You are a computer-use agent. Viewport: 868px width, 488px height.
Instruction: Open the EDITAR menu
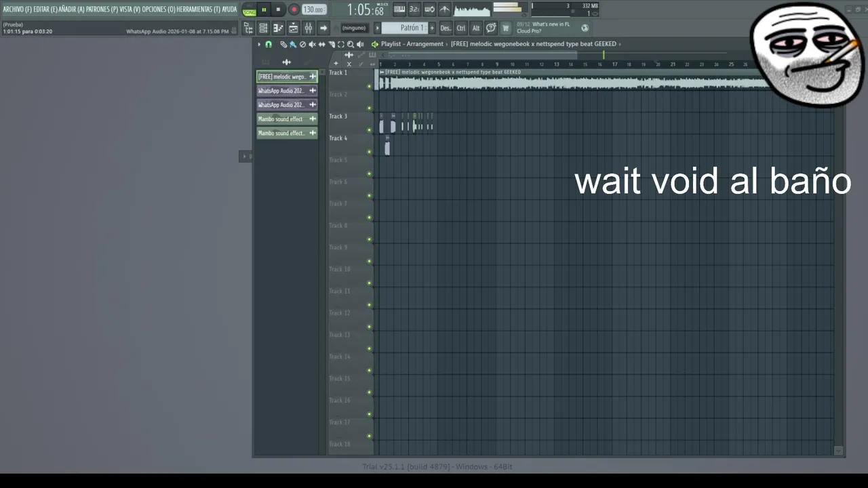tap(45, 9)
